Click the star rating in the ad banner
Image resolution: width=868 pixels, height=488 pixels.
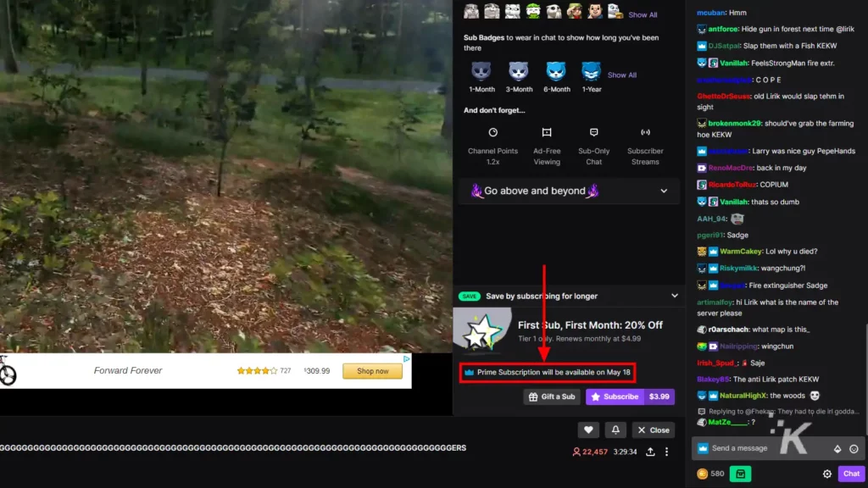click(257, 371)
